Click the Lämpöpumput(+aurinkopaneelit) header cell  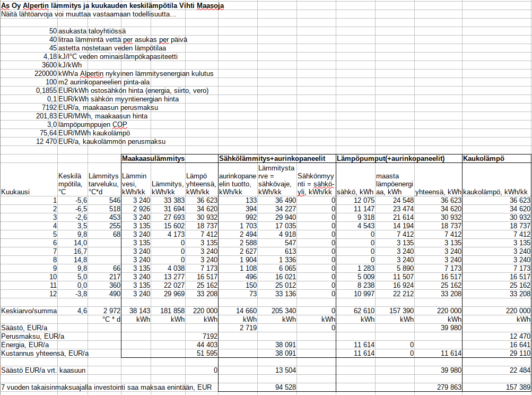point(390,159)
